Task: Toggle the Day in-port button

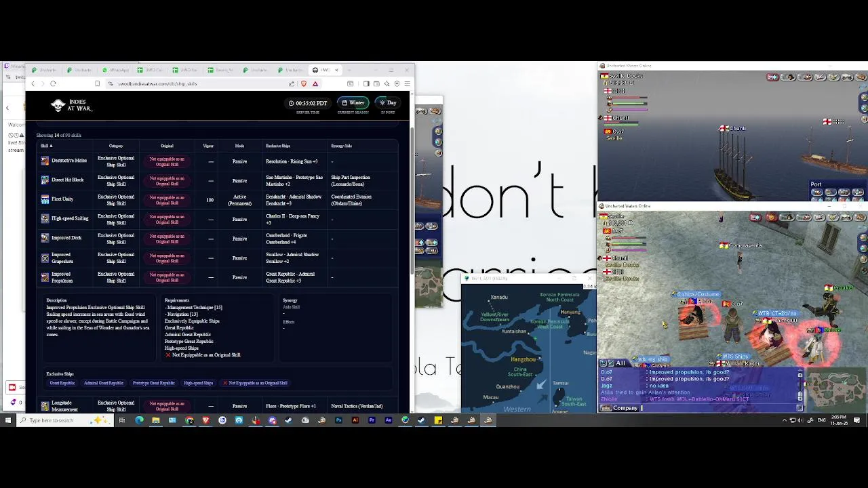Action: pyautogui.click(x=388, y=103)
